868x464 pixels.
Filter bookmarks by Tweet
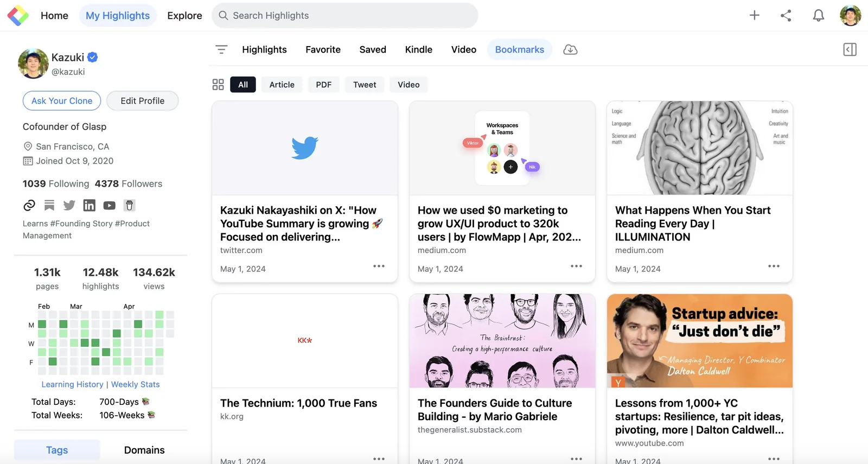[365, 85]
